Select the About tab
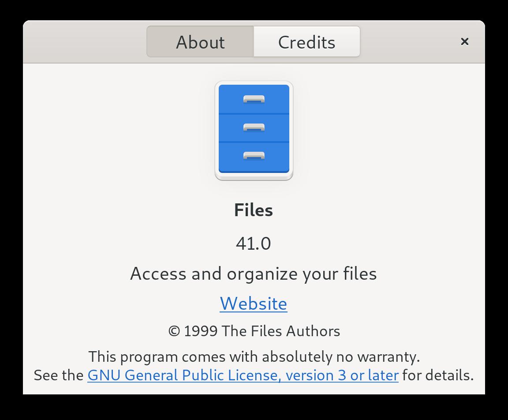508x420 pixels. tap(200, 42)
